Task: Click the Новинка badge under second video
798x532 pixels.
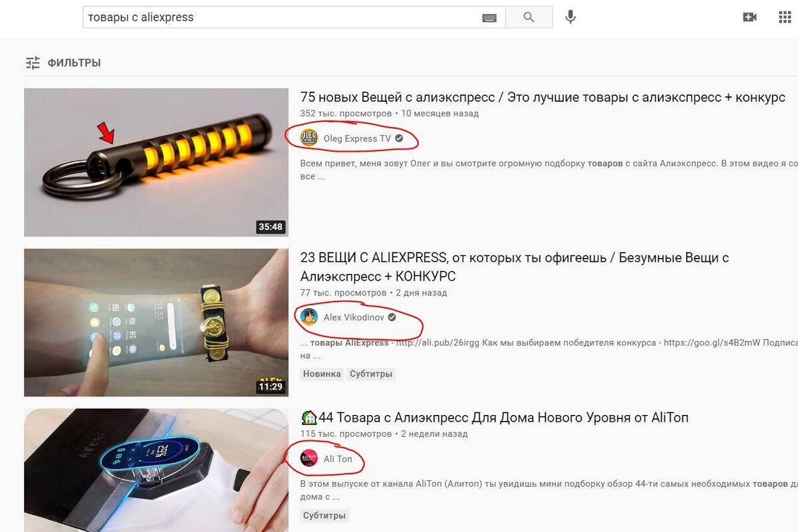Action: pos(322,374)
